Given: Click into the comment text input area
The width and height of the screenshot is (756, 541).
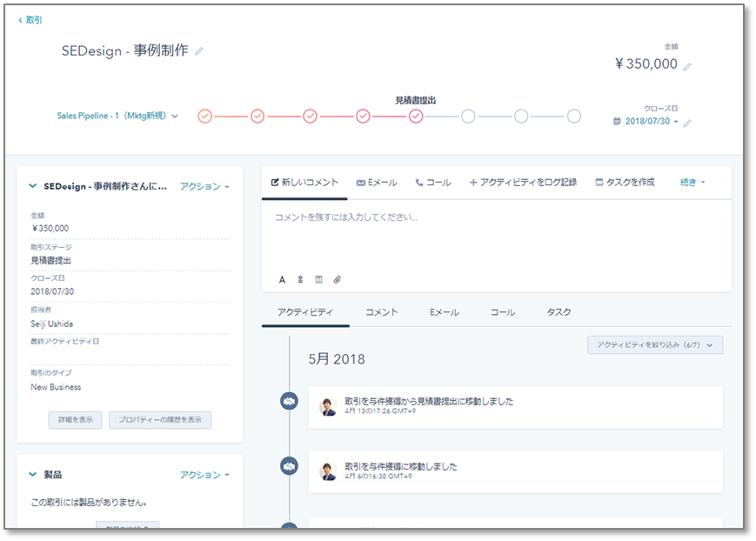Looking at the screenshot, I should pyautogui.click(x=496, y=230).
